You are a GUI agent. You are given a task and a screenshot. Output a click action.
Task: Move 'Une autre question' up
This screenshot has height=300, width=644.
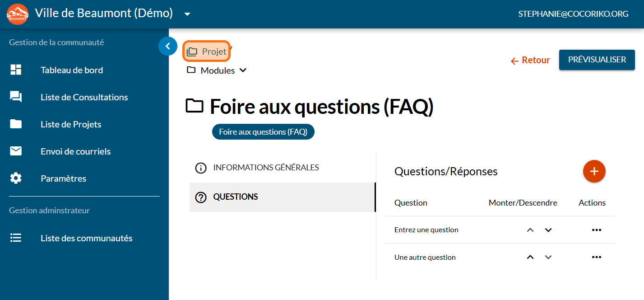tap(530, 257)
